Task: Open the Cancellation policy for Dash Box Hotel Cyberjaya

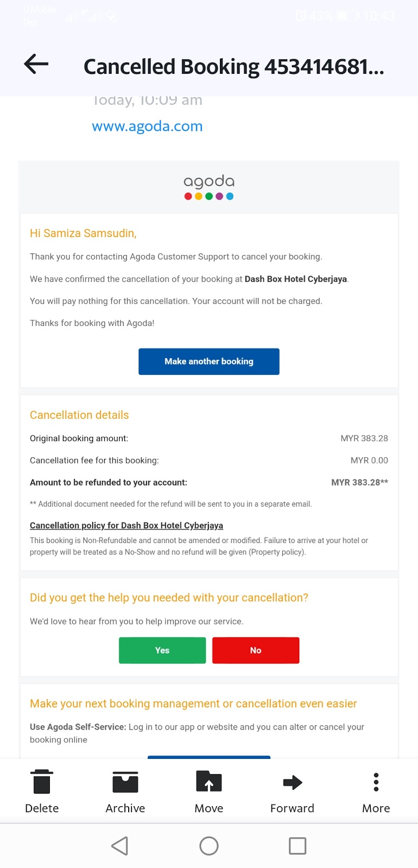Action: click(126, 525)
